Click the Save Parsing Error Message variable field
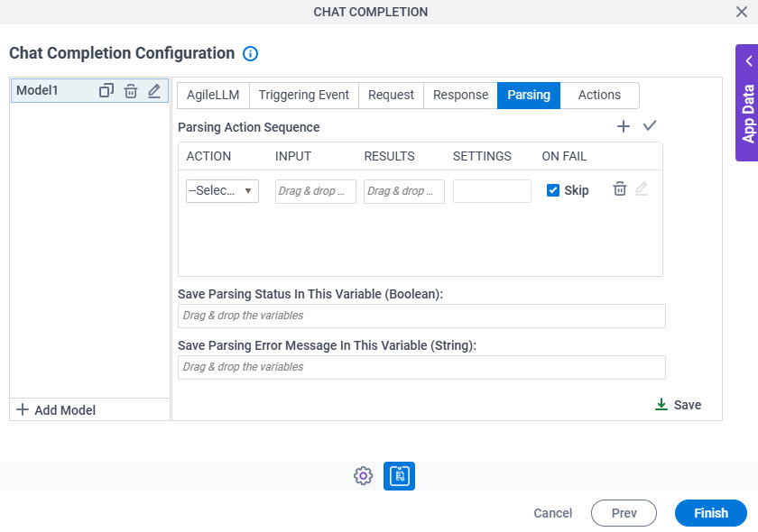This screenshot has width=758, height=532. point(421,367)
